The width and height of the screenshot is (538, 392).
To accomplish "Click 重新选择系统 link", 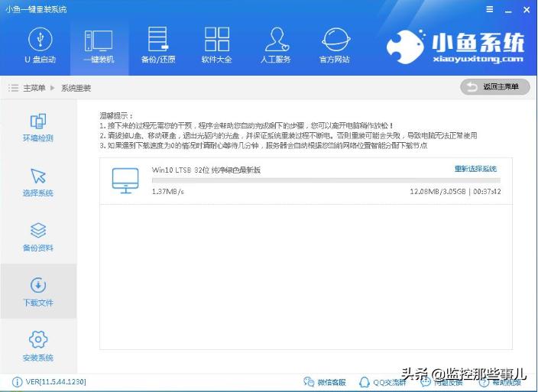I will pos(475,169).
